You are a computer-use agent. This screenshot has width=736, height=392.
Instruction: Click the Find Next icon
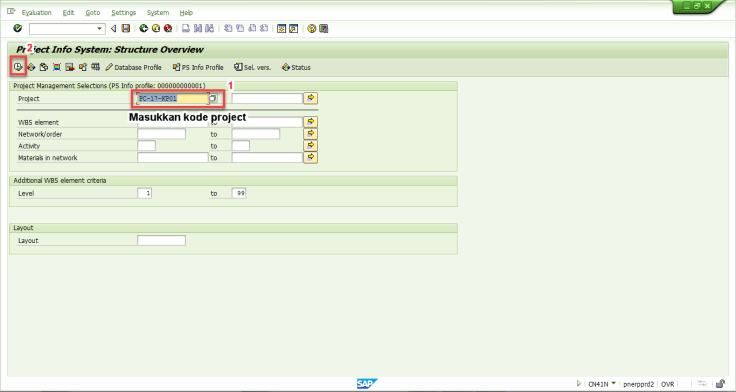209,29
